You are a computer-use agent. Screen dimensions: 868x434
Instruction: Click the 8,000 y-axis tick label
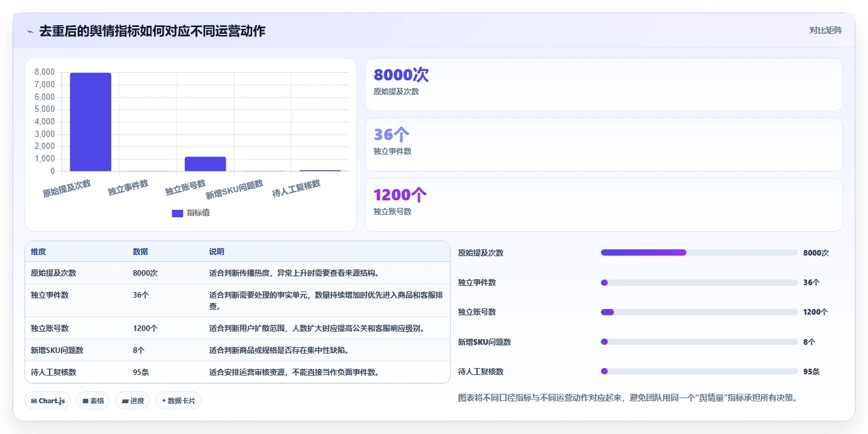[45, 73]
